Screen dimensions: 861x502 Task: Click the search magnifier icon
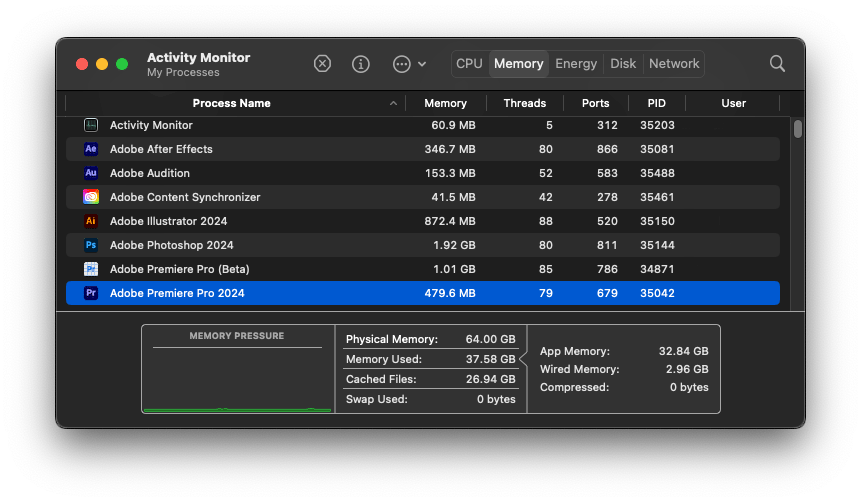coord(777,64)
